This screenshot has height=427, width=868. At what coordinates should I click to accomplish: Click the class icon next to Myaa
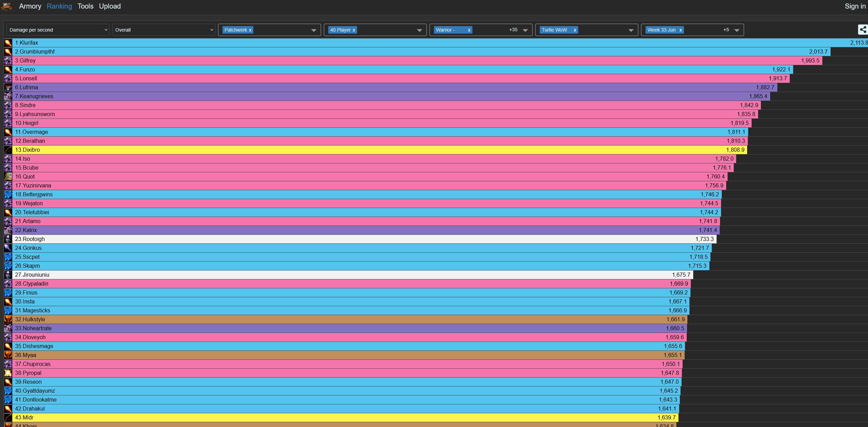tap(8, 355)
